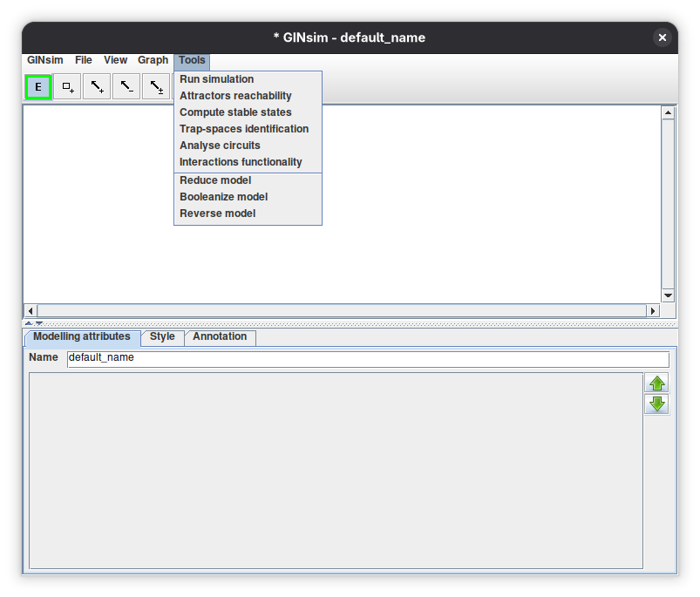Open the View menu

(x=116, y=60)
